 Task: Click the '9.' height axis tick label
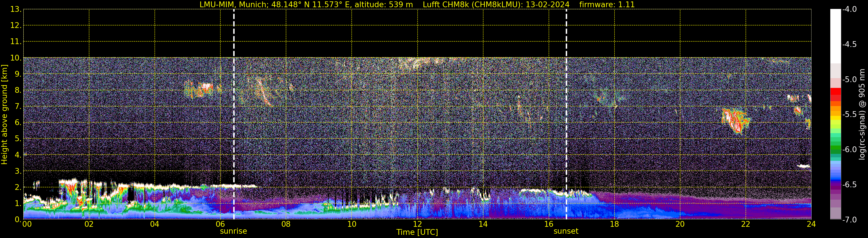click(18, 74)
